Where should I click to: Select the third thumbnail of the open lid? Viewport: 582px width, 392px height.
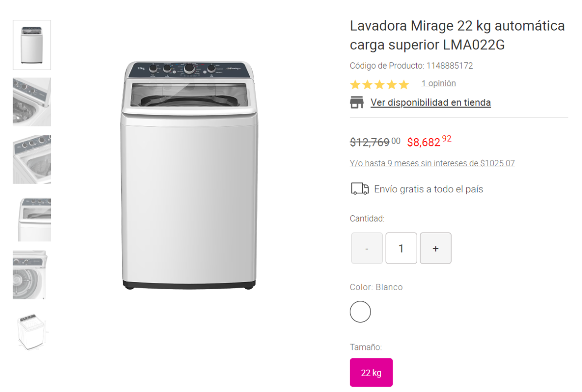[32, 159]
